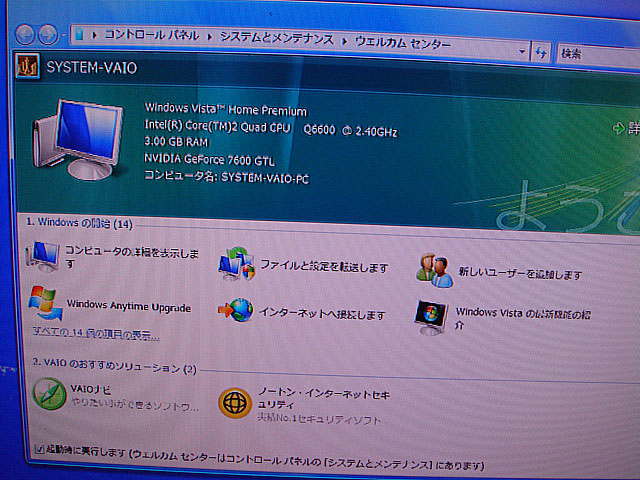Viewport: 640px width, 480px height.
Task: Open the address bar history dropdown
Action: pyautogui.click(x=522, y=52)
